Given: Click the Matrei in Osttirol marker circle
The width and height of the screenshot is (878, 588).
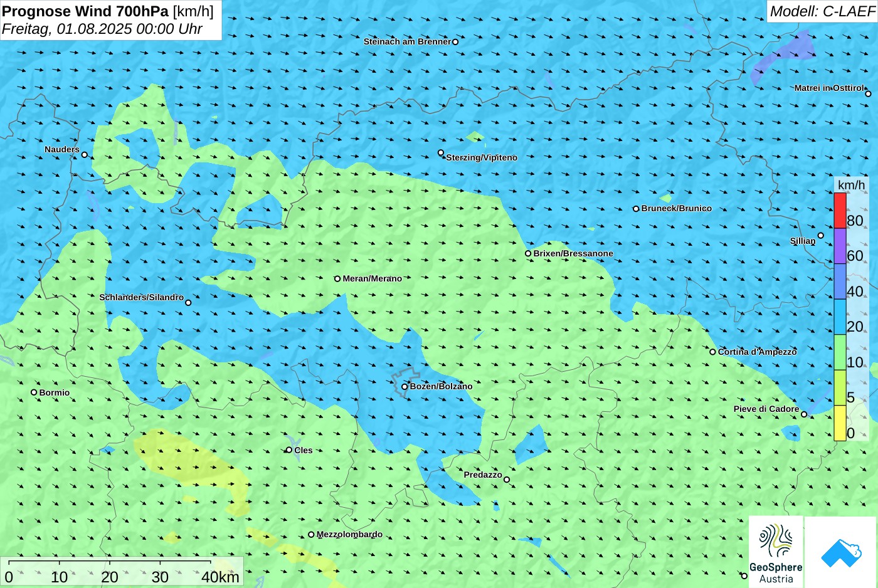Looking at the screenshot, I should pyautogui.click(x=869, y=94).
